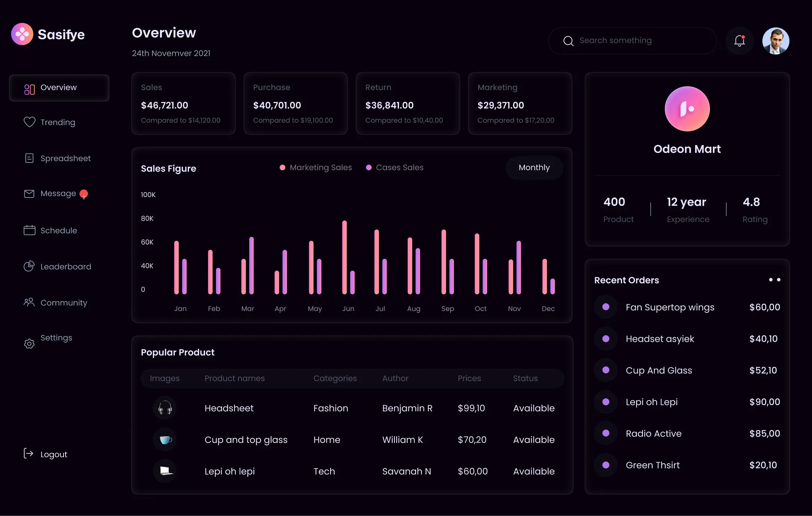Open Messages using the envelope icon

click(29, 194)
